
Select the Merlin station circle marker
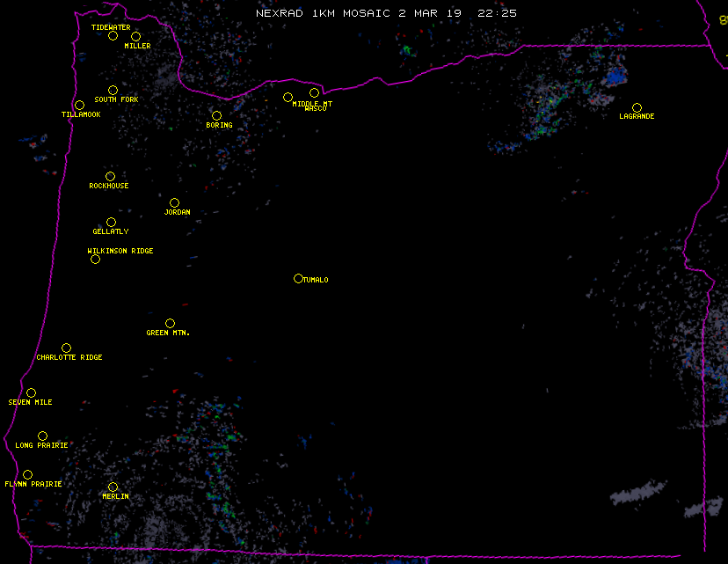113,487
